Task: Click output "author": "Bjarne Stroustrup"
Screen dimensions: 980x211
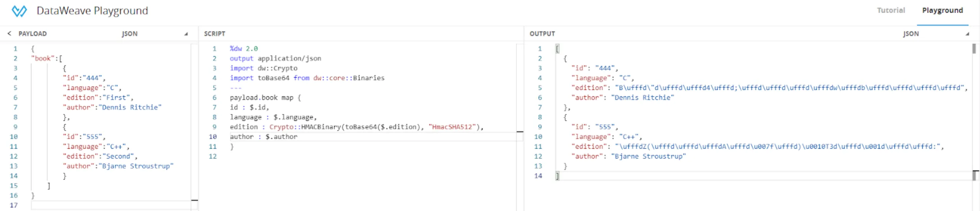Action: (629, 156)
